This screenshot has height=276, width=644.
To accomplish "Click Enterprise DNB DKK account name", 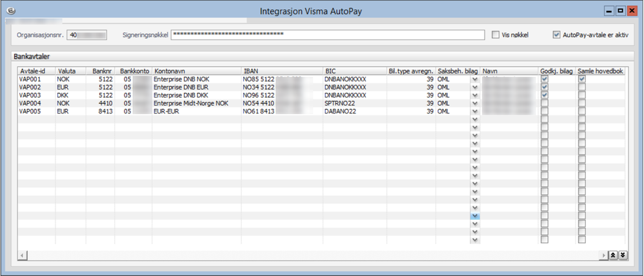I will coord(197,95).
